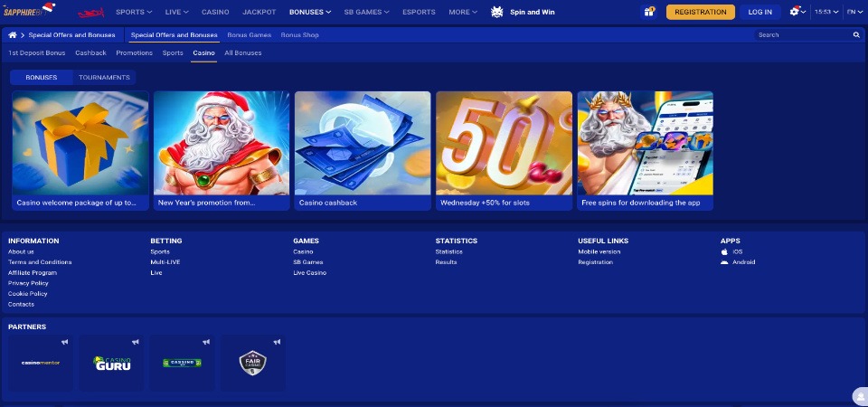Click the SapphireBet logo
This screenshot has width=868, height=407.
pyautogui.click(x=29, y=10)
